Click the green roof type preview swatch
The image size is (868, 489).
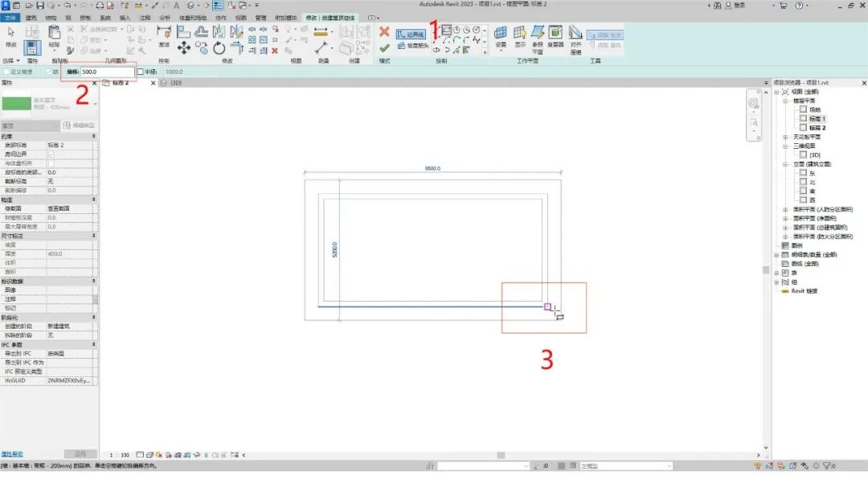(15, 104)
